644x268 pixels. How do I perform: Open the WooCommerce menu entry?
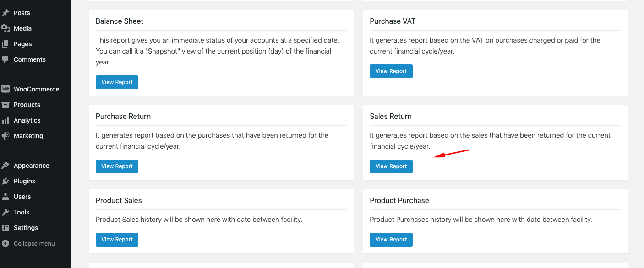tap(37, 89)
